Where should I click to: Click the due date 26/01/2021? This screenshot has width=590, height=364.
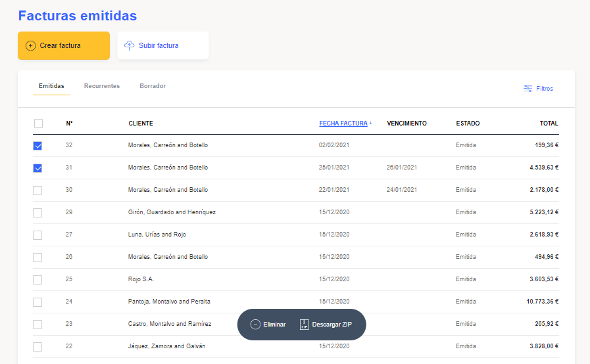coord(402,168)
